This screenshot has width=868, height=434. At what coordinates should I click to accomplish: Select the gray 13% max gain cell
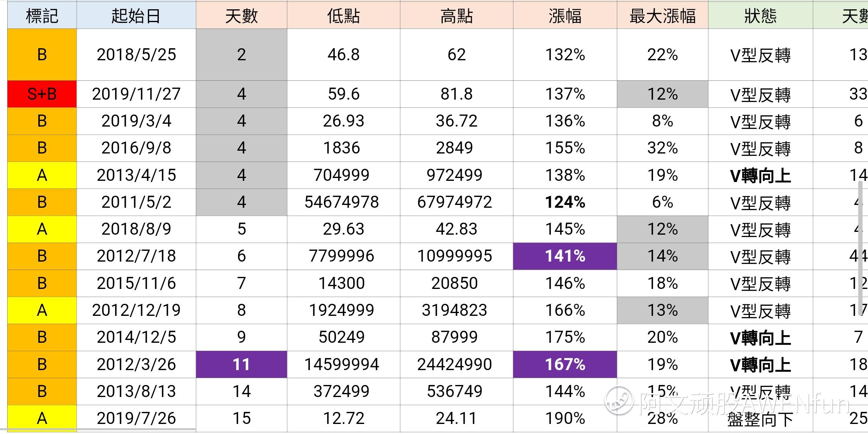click(x=662, y=310)
